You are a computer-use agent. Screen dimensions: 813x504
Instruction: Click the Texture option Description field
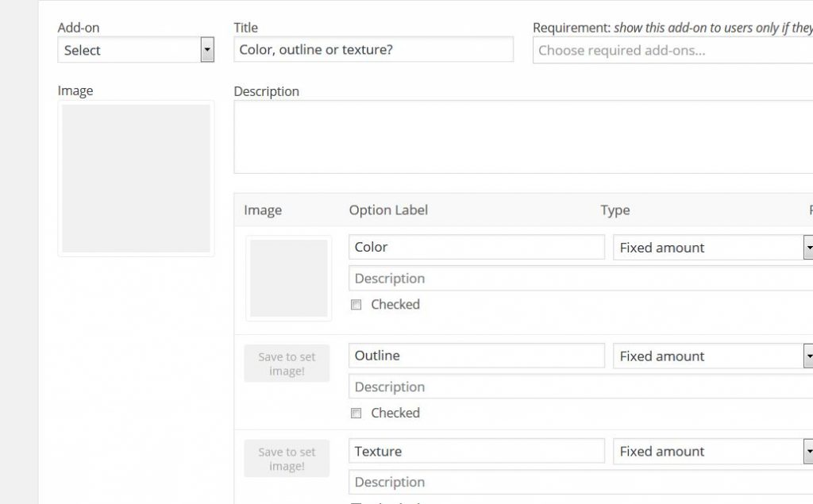[580, 482]
